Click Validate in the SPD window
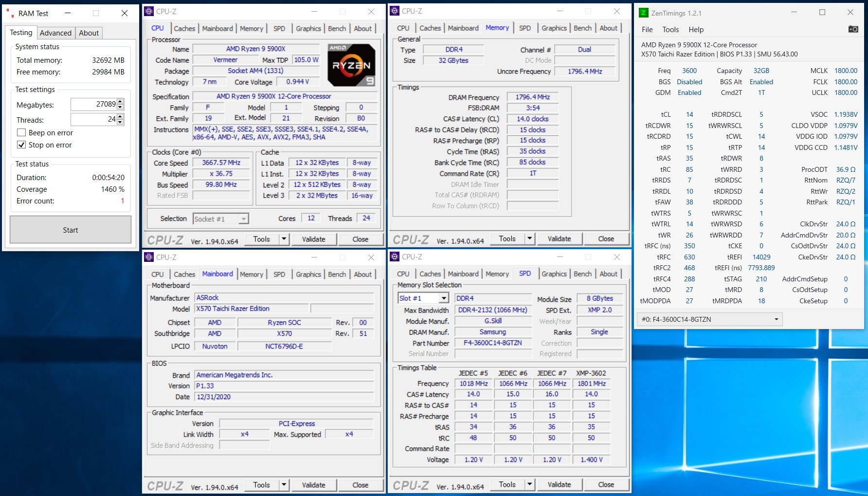This screenshot has width=868, height=496. tap(559, 484)
